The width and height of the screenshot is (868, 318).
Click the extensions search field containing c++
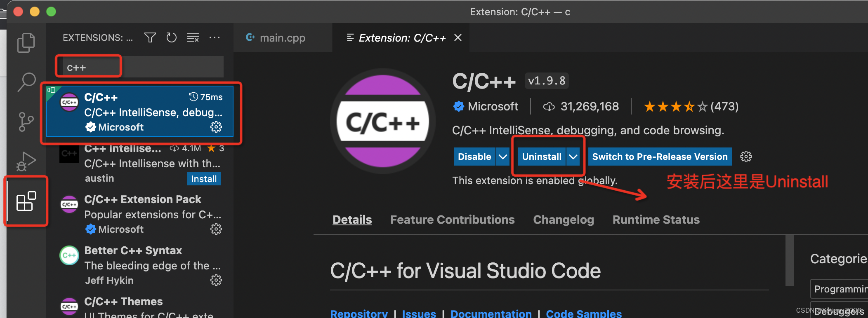tap(143, 67)
